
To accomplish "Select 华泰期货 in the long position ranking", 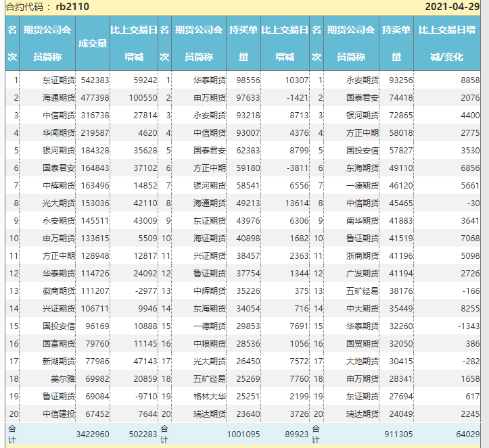I will pos(209,80).
